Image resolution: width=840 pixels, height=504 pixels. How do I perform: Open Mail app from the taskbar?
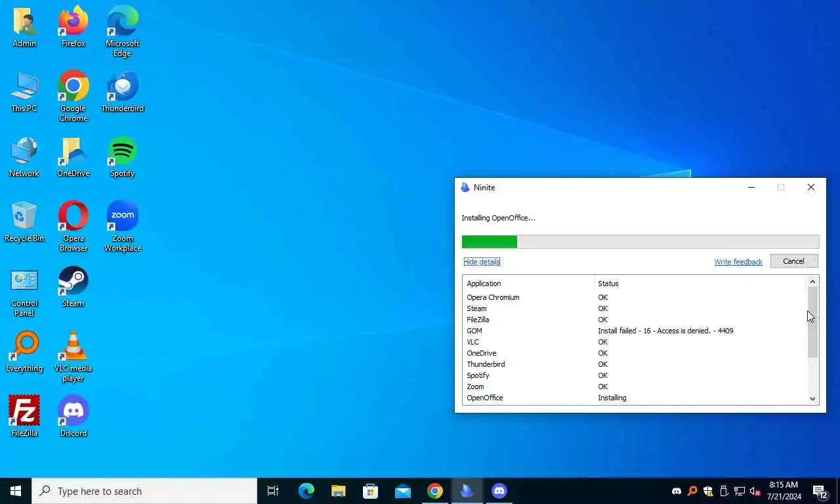click(402, 491)
